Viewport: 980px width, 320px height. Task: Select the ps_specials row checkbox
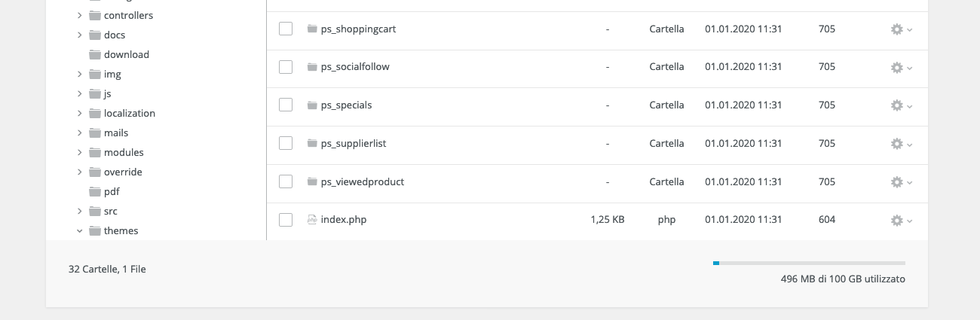coord(286,105)
